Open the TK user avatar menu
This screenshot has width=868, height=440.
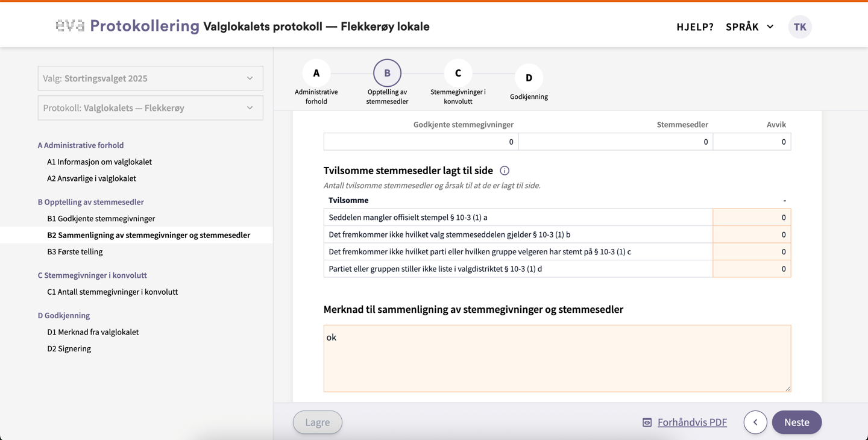click(800, 27)
